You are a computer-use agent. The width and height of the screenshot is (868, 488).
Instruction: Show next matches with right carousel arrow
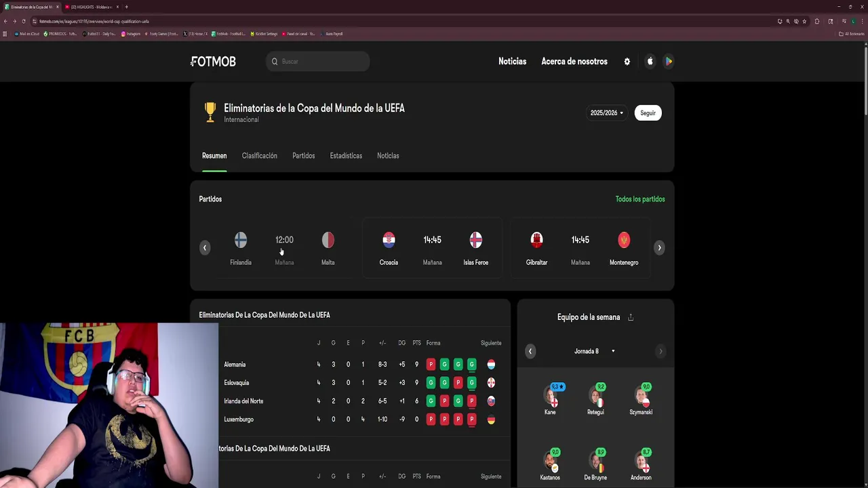click(659, 247)
